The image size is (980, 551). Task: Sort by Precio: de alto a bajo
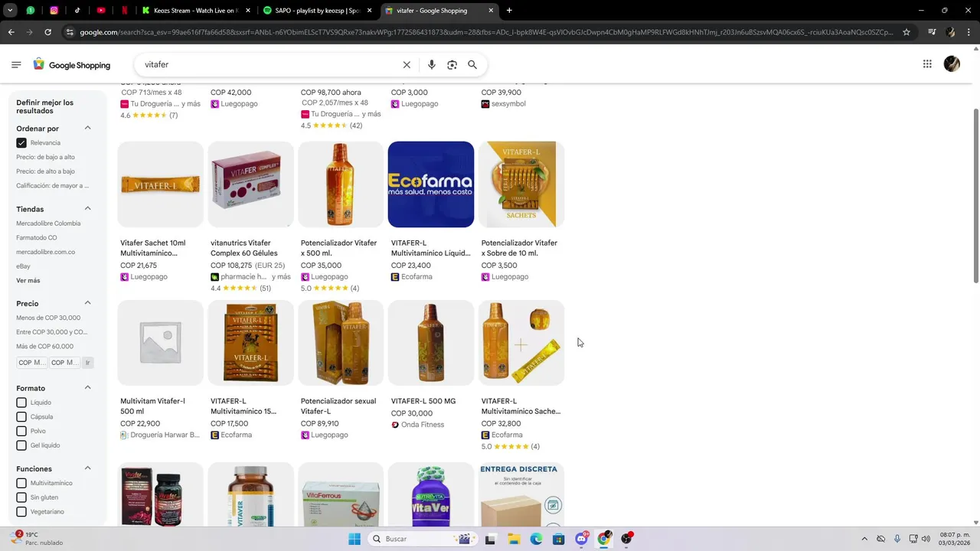coord(45,171)
